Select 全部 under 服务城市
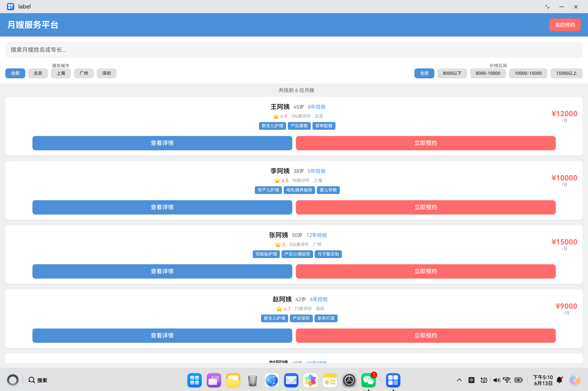Image resolution: width=588 pixels, height=391 pixels. click(15, 73)
